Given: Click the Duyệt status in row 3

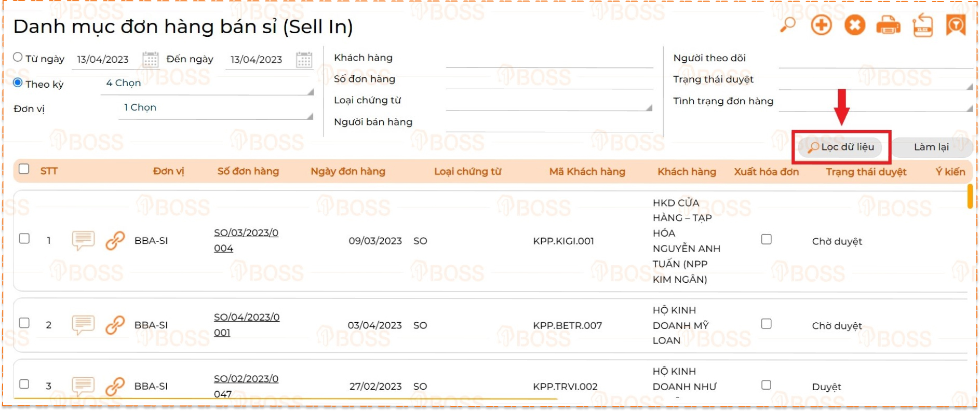Looking at the screenshot, I should [826, 387].
